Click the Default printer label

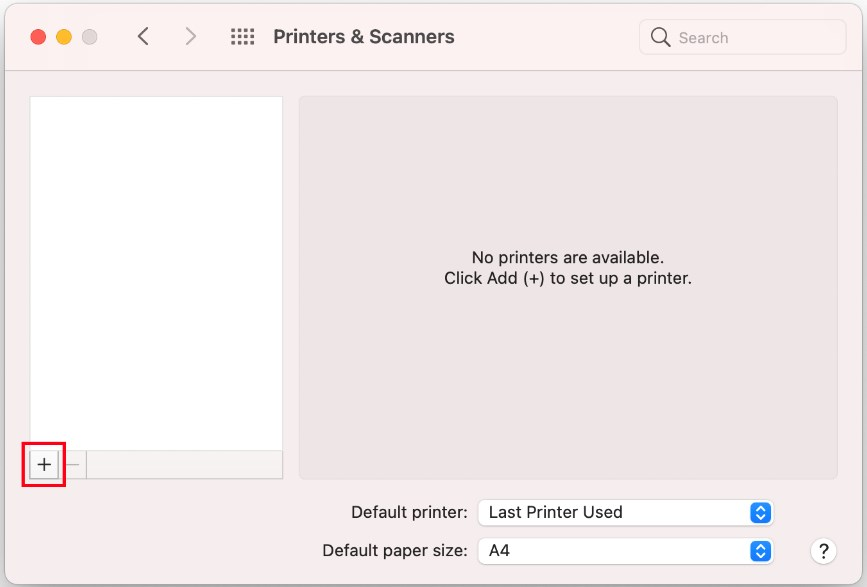(x=409, y=512)
